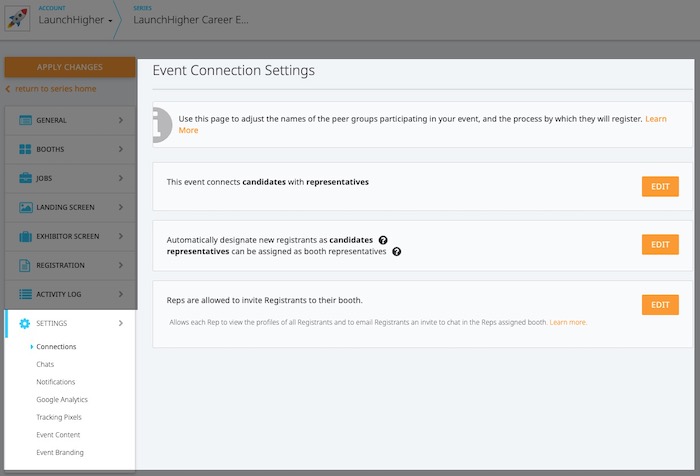Viewport: 700px width, 476px height.
Task: Edit Reps invite Registrants setting
Action: pyautogui.click(x=660, y=305)
